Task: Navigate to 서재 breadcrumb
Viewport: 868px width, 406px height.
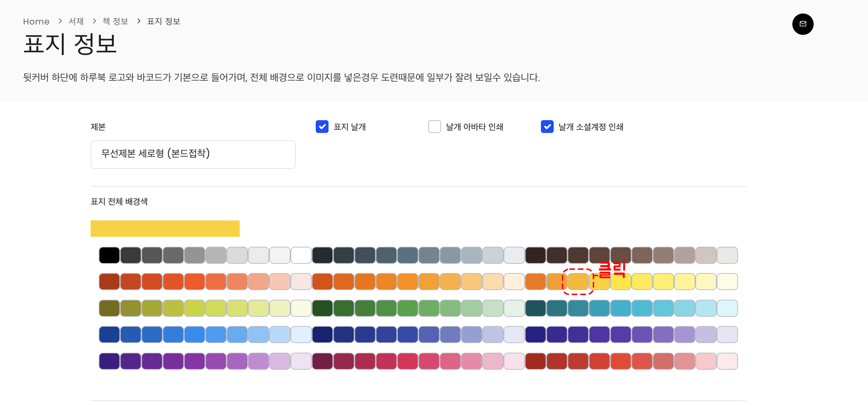Action: coord(76,21)
